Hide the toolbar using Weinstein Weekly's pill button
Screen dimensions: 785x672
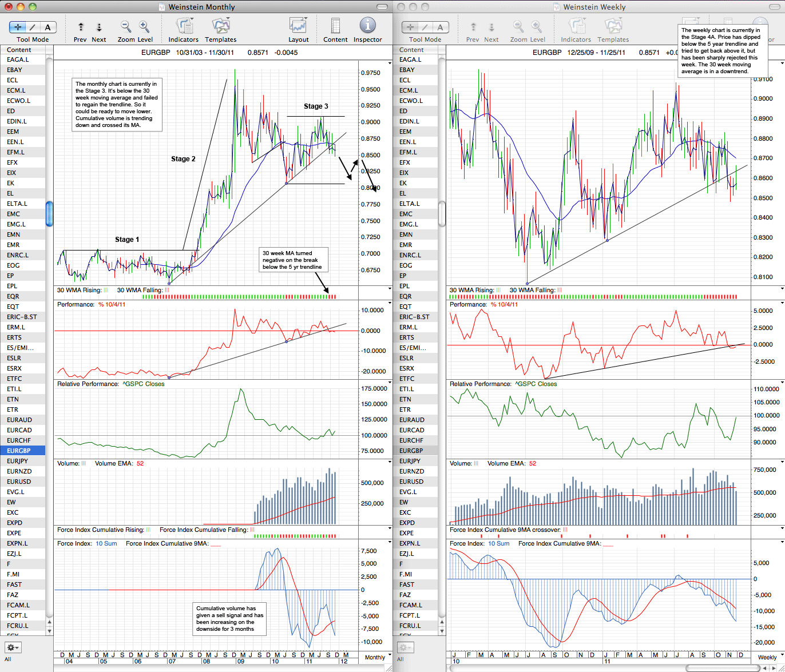click(x=774, y=7)
